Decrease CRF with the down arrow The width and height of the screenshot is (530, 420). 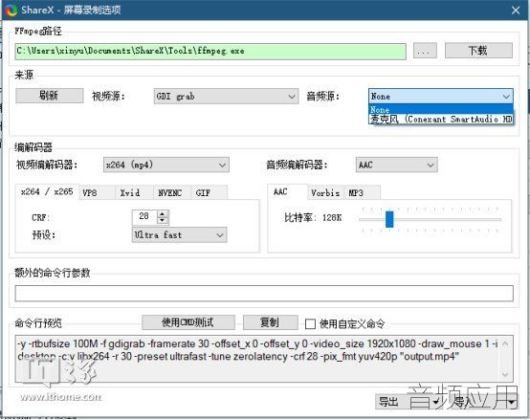163,220
